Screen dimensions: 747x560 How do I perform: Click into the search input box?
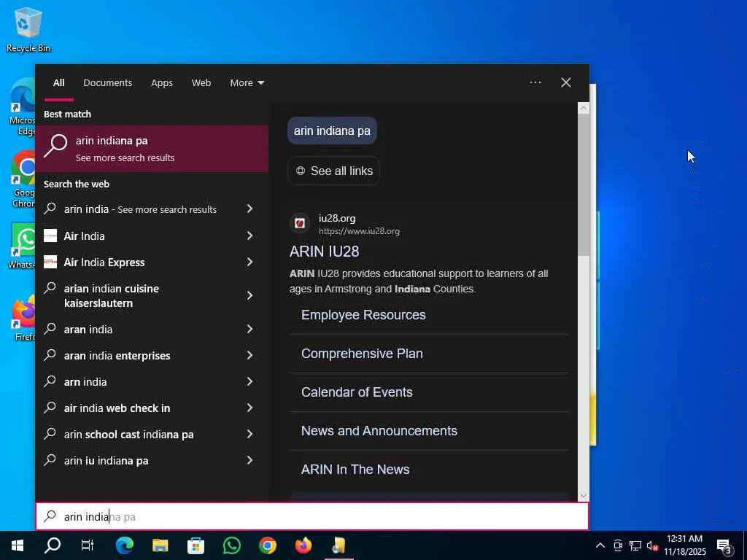tap(312, 516)
